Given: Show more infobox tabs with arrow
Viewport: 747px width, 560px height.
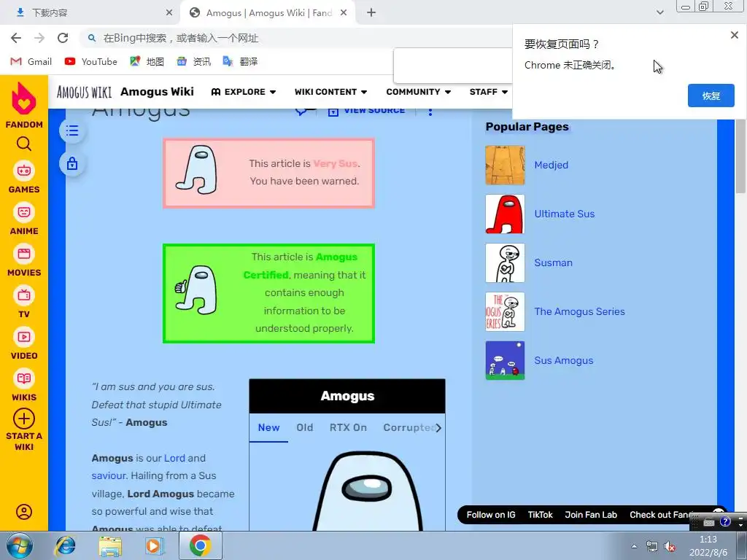Looking at the screenshot, I should (x=438, y=427).
